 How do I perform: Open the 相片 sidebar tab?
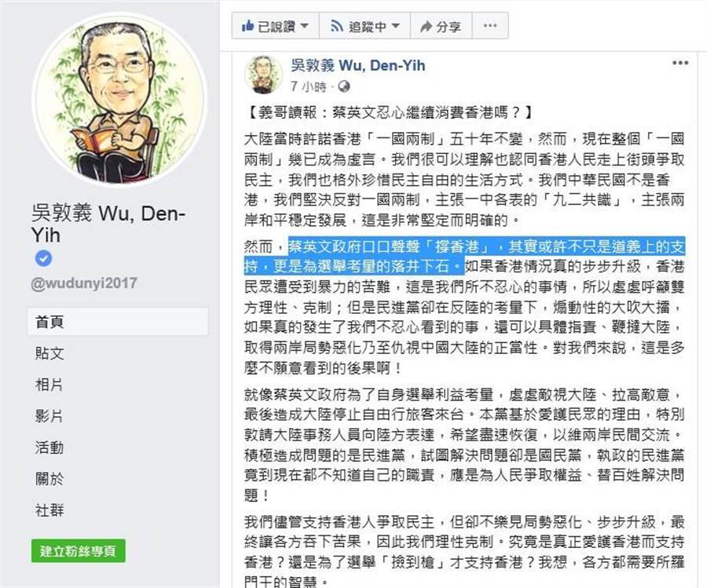(x=49, y=385)
